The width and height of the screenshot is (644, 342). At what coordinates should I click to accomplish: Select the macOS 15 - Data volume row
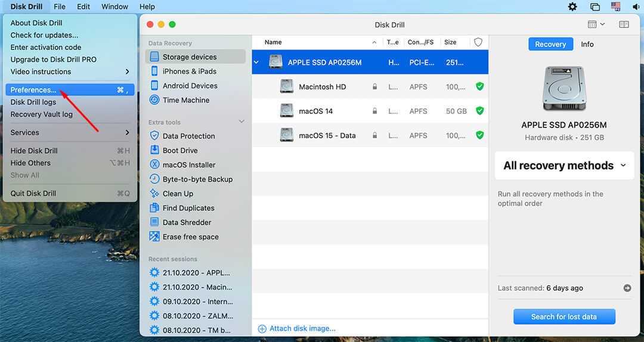370,135
